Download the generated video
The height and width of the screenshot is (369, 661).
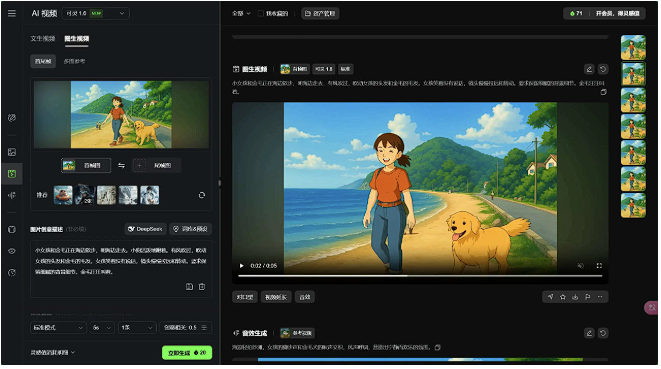pos(575,297)
